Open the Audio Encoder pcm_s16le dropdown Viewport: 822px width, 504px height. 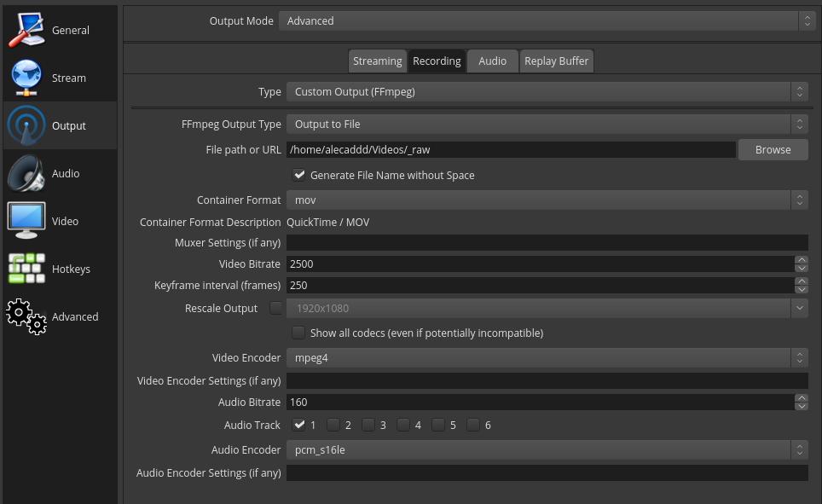[547, 450]
